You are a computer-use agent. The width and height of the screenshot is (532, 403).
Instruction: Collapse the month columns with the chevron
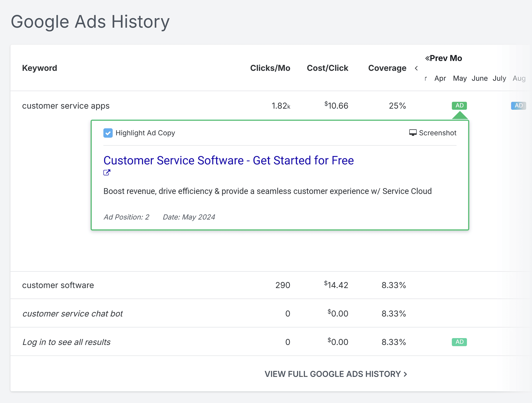pos(416,68)
